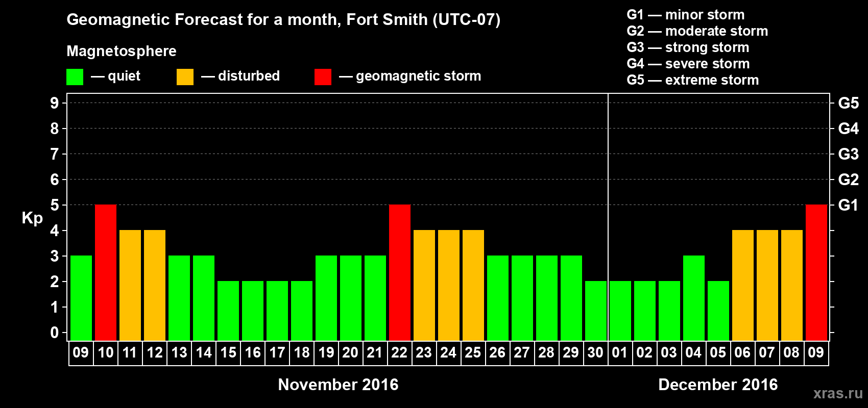Screen dimensions: 868x408
Task: Click the G1 label on the right axis
Action: (x=849, y=205)
